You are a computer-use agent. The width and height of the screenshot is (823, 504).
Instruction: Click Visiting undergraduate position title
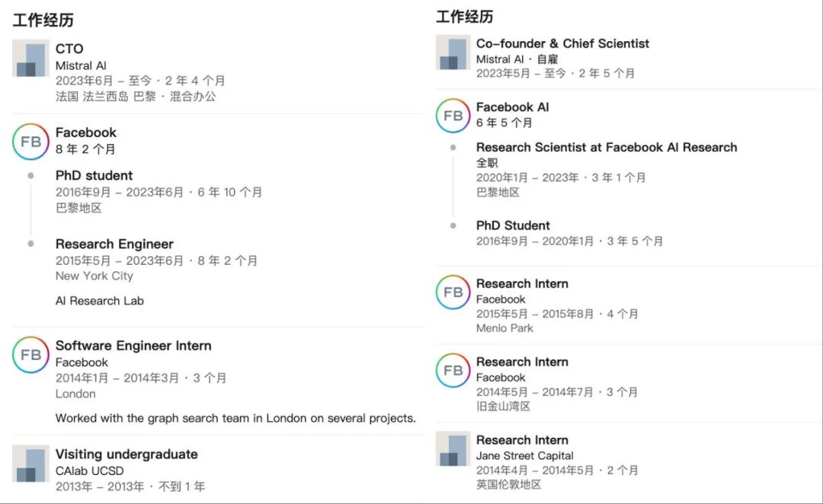point(126,455)
